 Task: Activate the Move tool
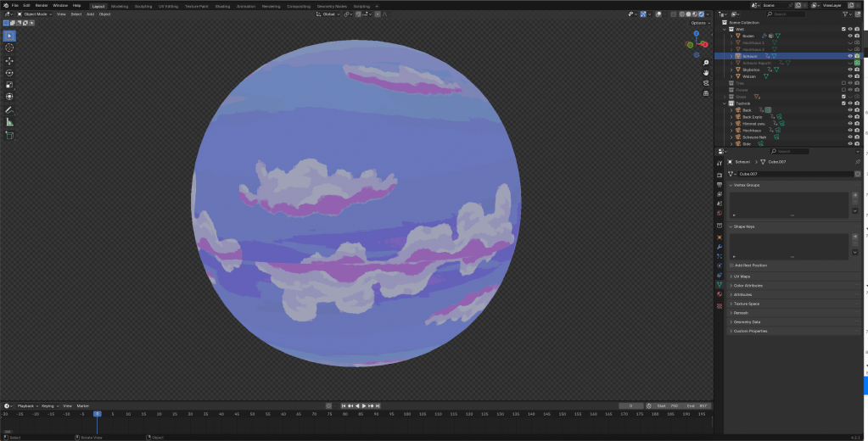click(x=9, y=61)
